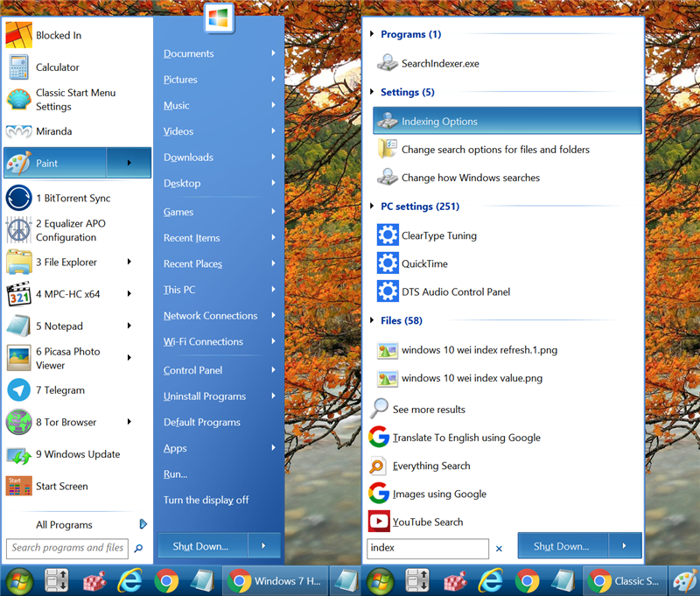Open Windows Update icon
Viewport: 700px width, 596px height.
click(x=18, y=454)
